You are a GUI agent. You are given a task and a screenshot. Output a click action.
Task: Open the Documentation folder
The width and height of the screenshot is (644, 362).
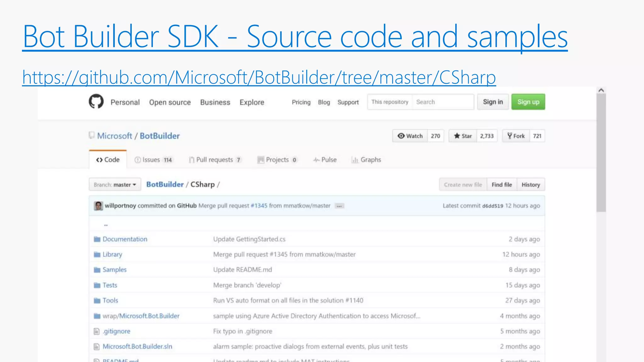(x=125, y=239)
